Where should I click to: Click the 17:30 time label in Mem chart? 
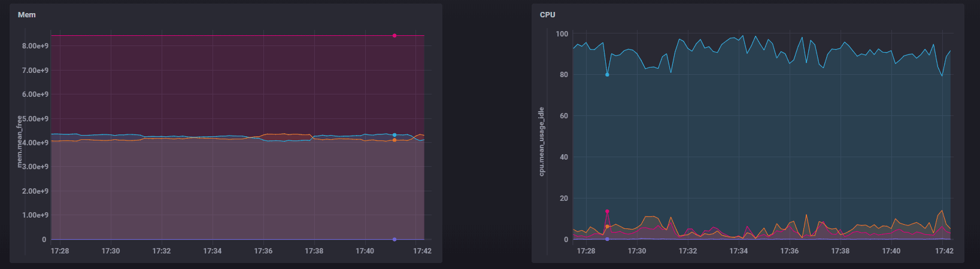[x=111, y=251]
